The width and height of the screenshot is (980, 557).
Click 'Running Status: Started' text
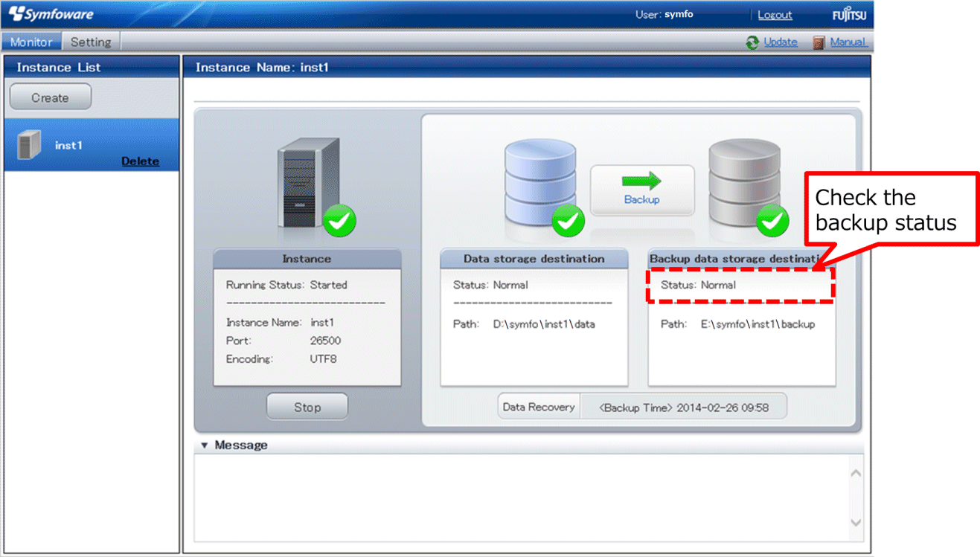[286, 285]
